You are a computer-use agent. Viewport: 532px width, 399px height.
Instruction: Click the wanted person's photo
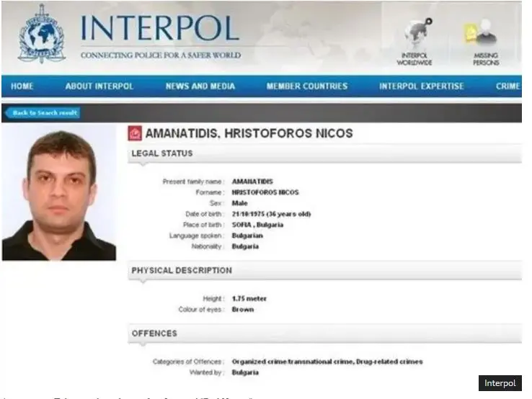click(59, 193)
